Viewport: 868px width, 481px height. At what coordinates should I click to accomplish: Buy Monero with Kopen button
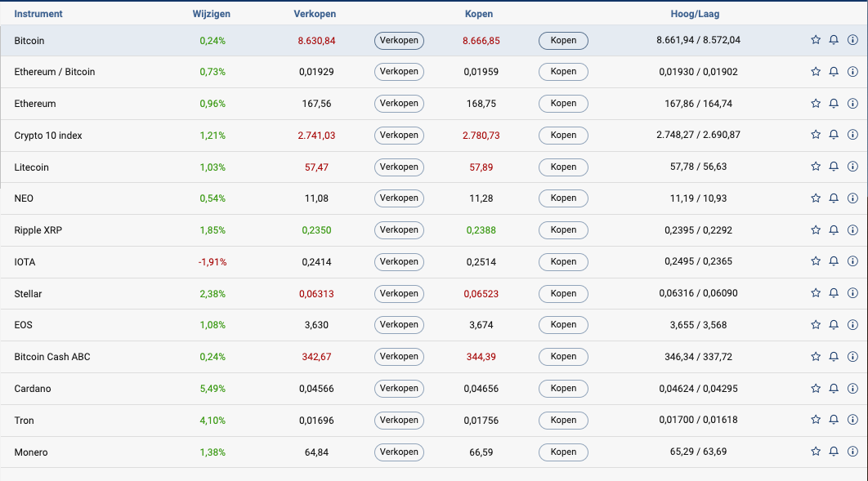[x=563, y=452]
